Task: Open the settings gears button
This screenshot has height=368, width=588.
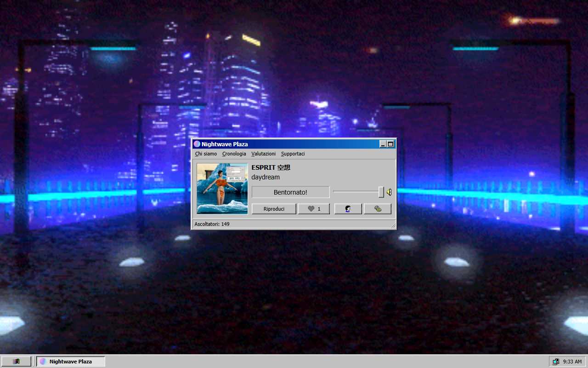Action: click(378, 209)
